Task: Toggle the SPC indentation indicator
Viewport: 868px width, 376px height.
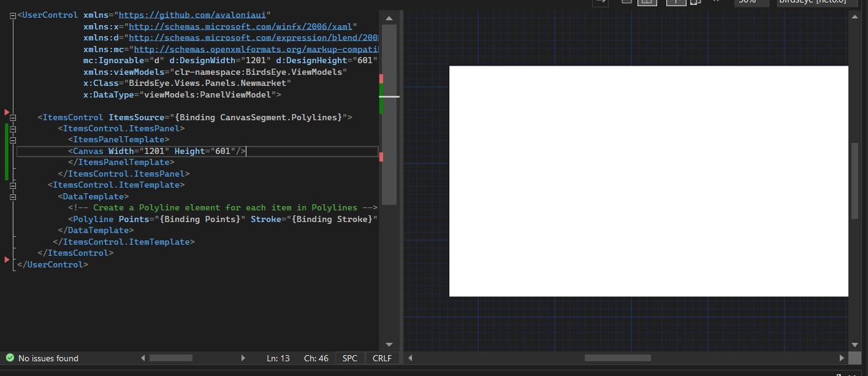Action: pos(349,358)
